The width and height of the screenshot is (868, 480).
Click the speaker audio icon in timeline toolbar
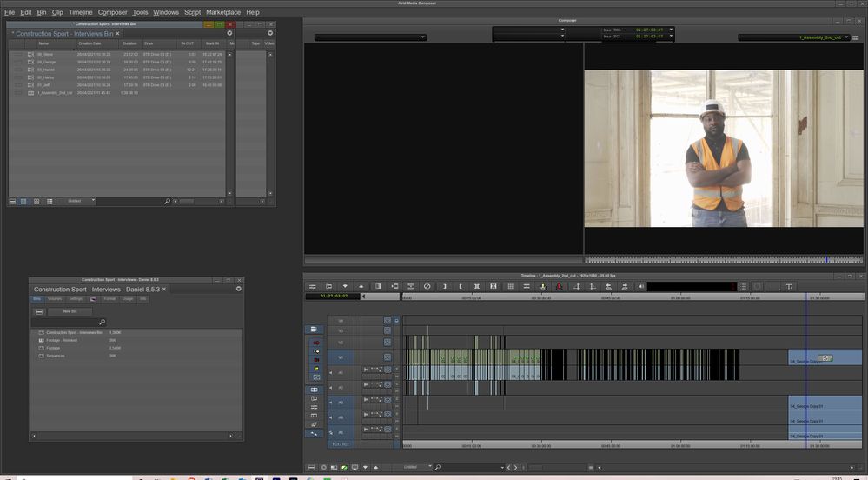coord(641,286)
